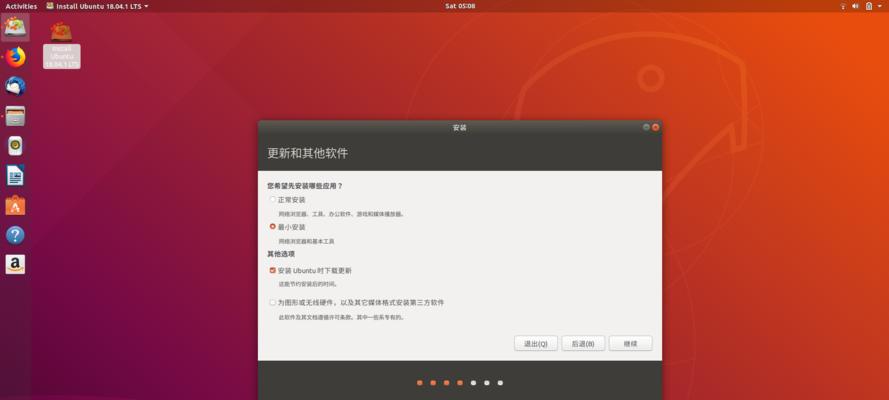The width and height of the screenshot is (889, 400).
Task: Open the network status icon in top bar
Action: click(843, 6)
